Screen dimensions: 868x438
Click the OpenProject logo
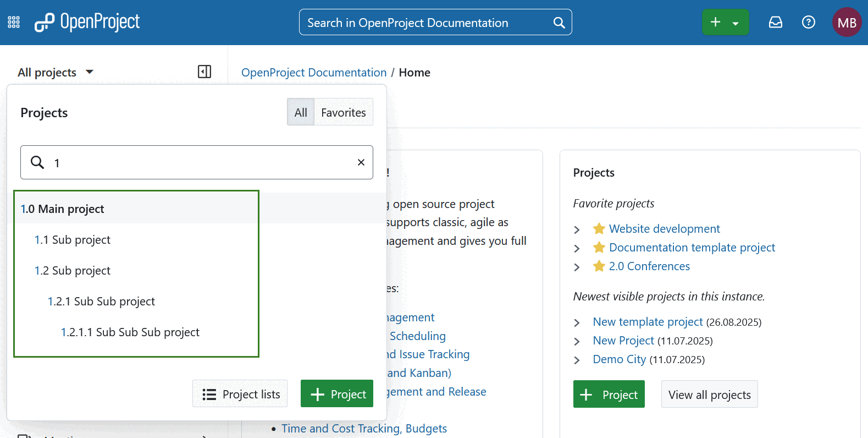(x=87, y=22)
